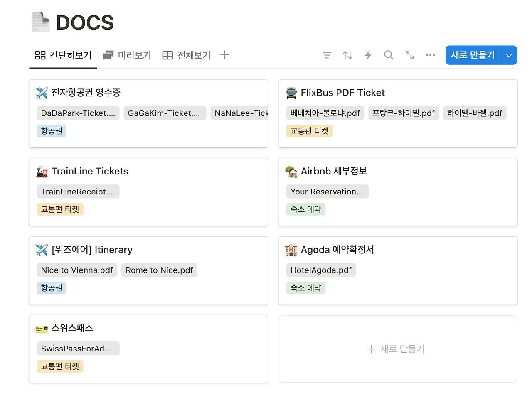
Task: Click the 교통편 티켓 tag on FlixBus card
Action: 309,131
